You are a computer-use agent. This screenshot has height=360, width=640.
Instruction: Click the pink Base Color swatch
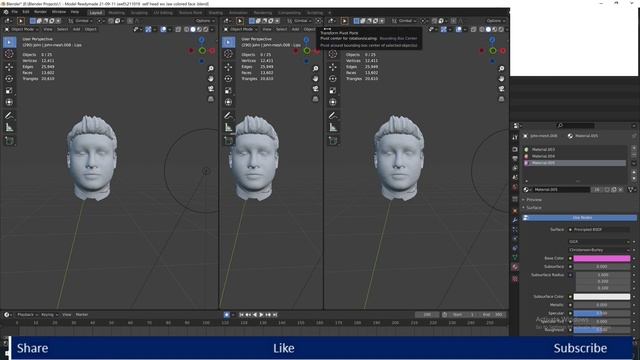point(602,258)
